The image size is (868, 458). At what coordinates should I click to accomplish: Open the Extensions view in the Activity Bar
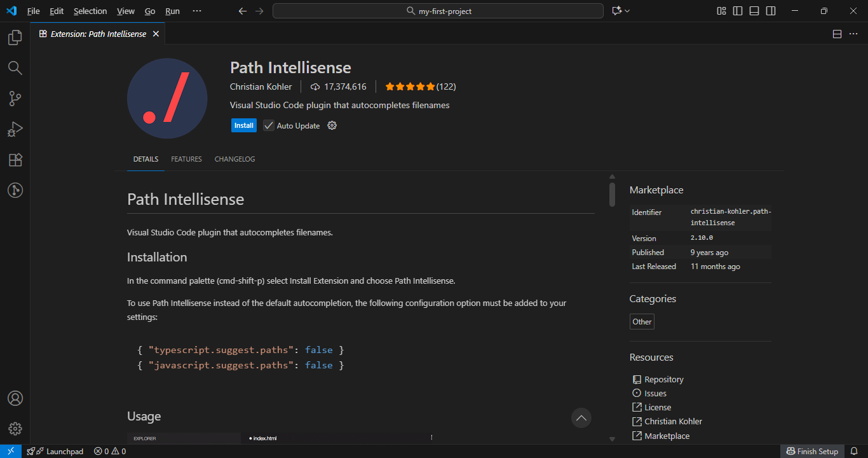tap(15, 160)
